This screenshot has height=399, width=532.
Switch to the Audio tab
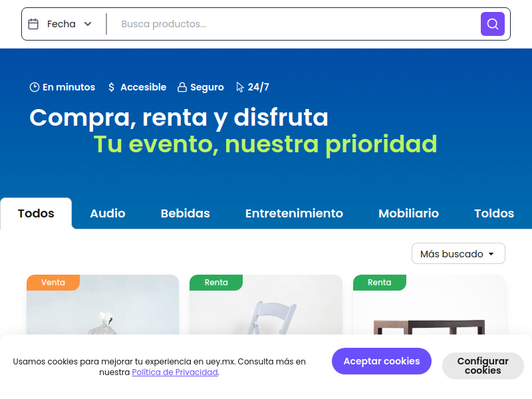coord(108,213)
